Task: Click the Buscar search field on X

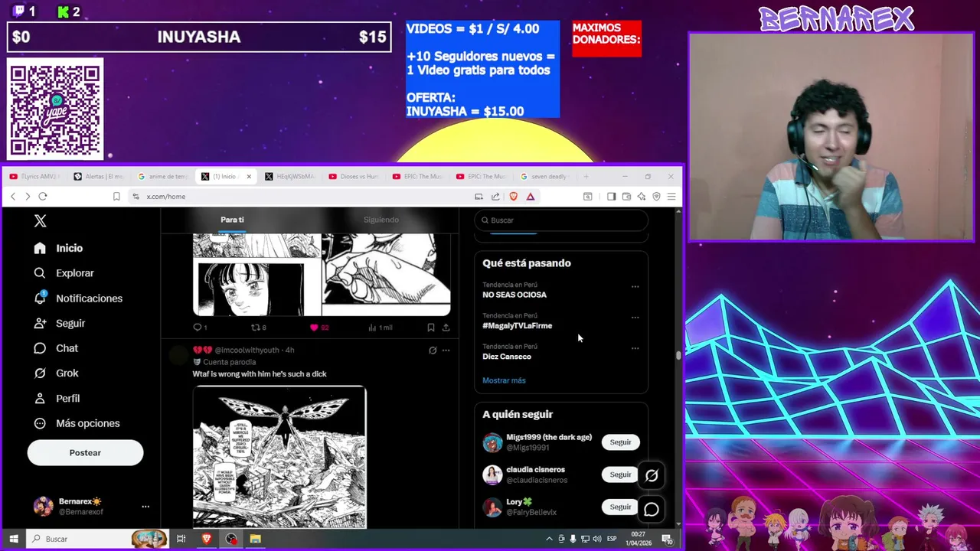Action: [x=561, y=220]
